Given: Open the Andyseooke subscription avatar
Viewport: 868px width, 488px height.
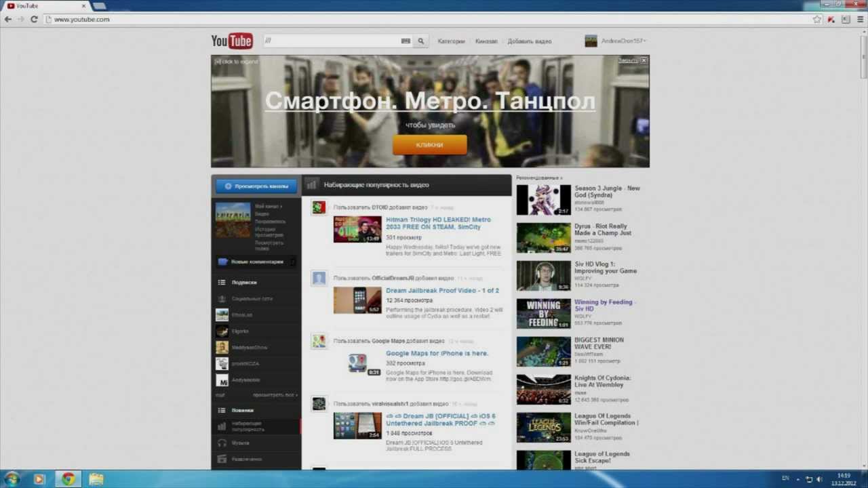Looking at the screenshot, I should [x=222, y=380].
